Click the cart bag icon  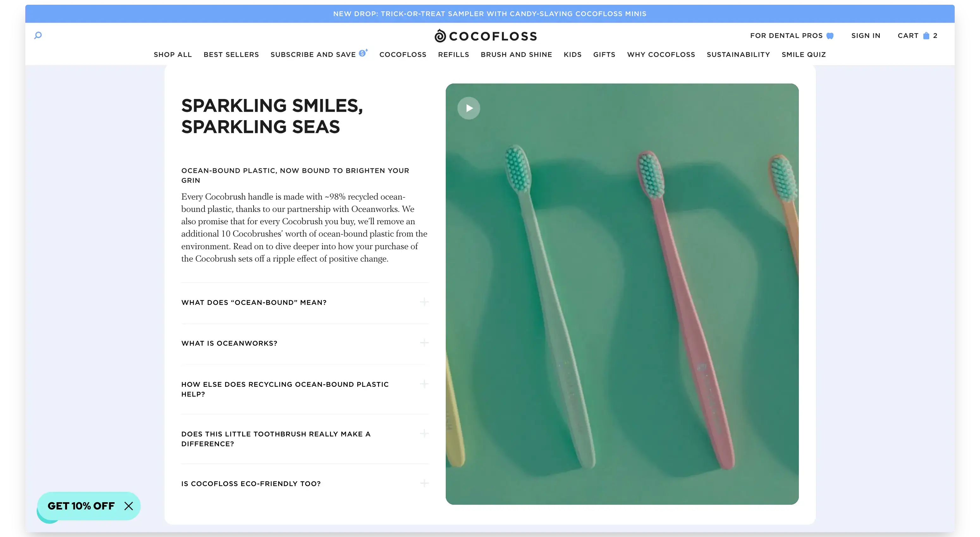[926, 35]
